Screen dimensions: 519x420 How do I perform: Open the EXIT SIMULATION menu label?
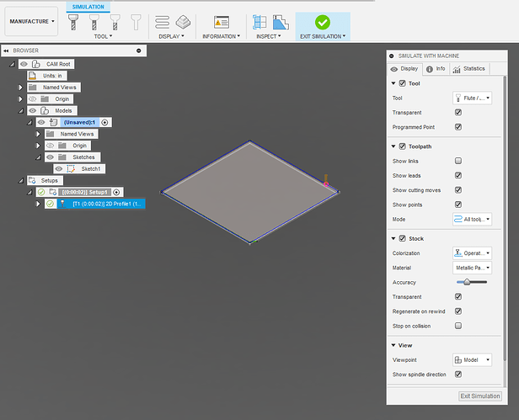[x=323, y=36]
